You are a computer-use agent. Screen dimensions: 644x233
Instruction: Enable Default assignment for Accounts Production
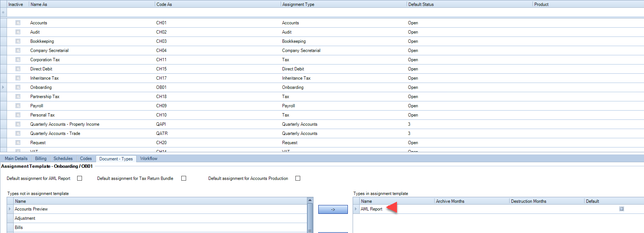[x=298, y=178]
